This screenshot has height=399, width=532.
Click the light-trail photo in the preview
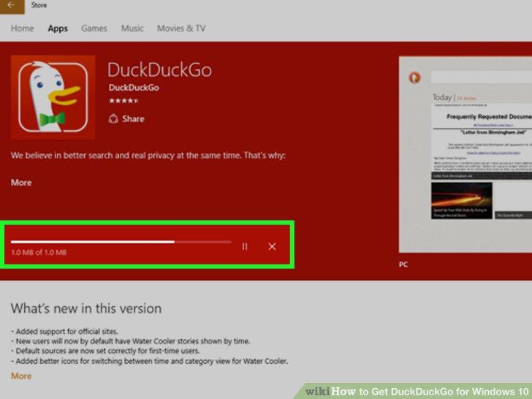point(461,200)
